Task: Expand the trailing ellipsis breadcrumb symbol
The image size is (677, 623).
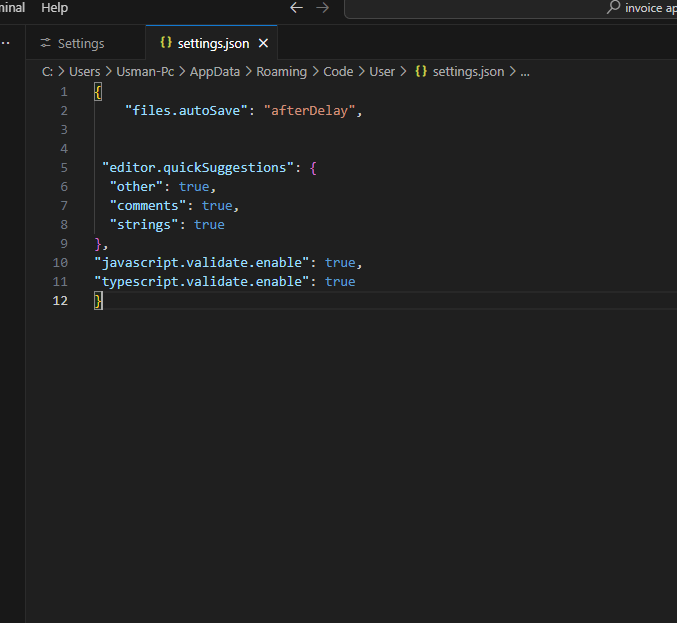Action: [x=525, y=72]
